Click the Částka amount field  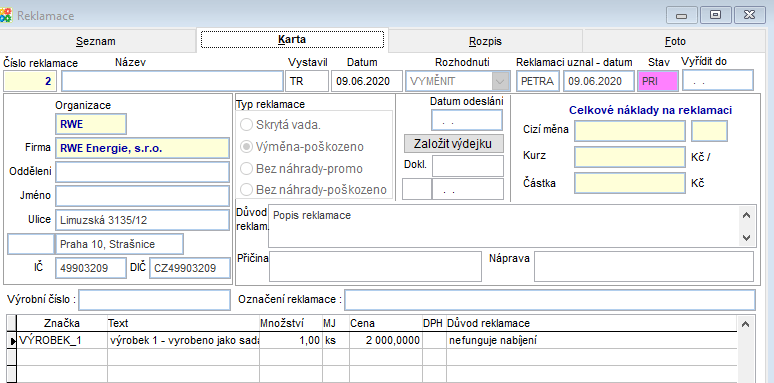[630, 183]
